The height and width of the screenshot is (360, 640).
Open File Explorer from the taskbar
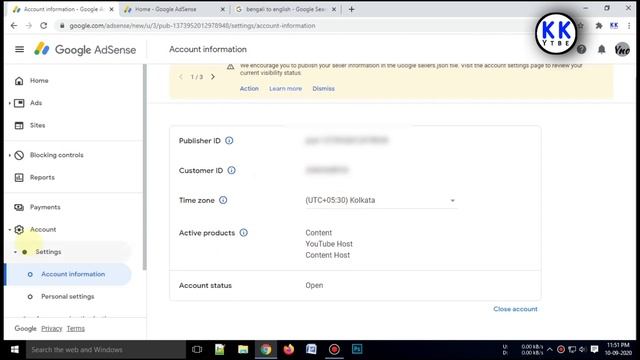click(x=243, y=350)
